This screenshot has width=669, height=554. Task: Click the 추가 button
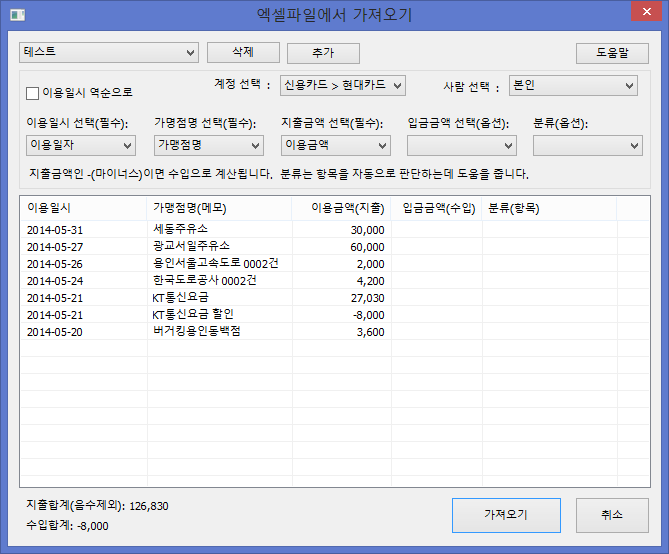click(323, 53)
